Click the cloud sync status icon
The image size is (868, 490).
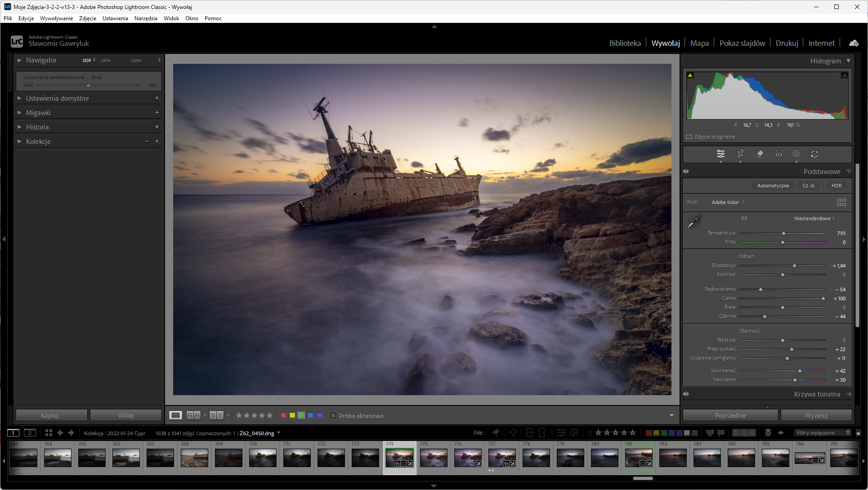click(853, 43)
